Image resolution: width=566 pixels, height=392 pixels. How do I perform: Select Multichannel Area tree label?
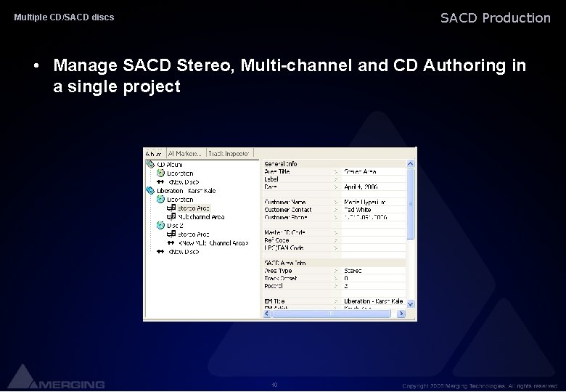click(x=201, y=217)
